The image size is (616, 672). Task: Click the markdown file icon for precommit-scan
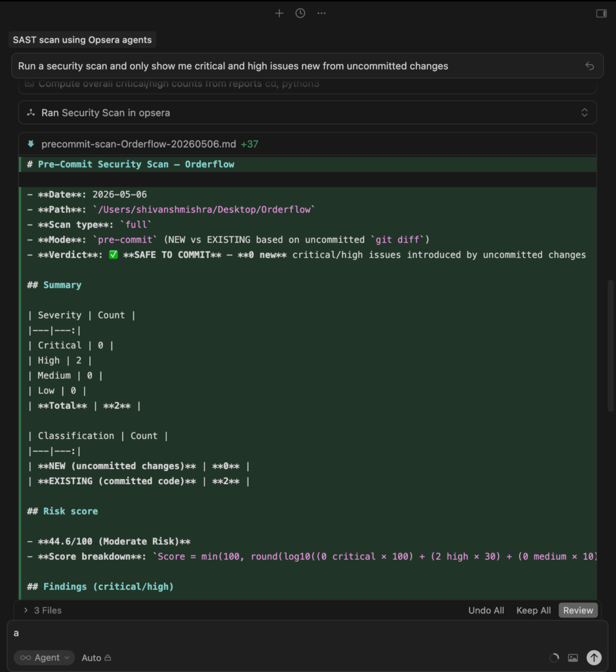coord(31,144)
